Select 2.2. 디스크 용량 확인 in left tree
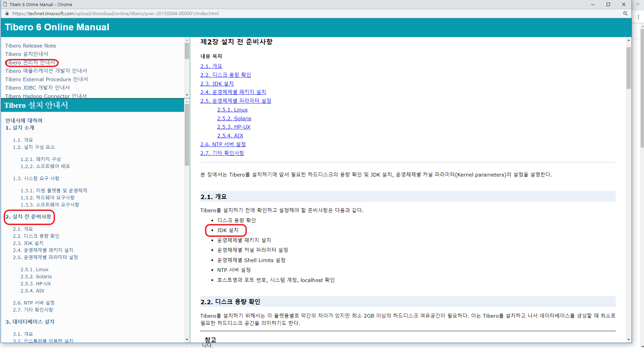Image resolution: width=644 pixels, height=348 pixels. (36, 236)
